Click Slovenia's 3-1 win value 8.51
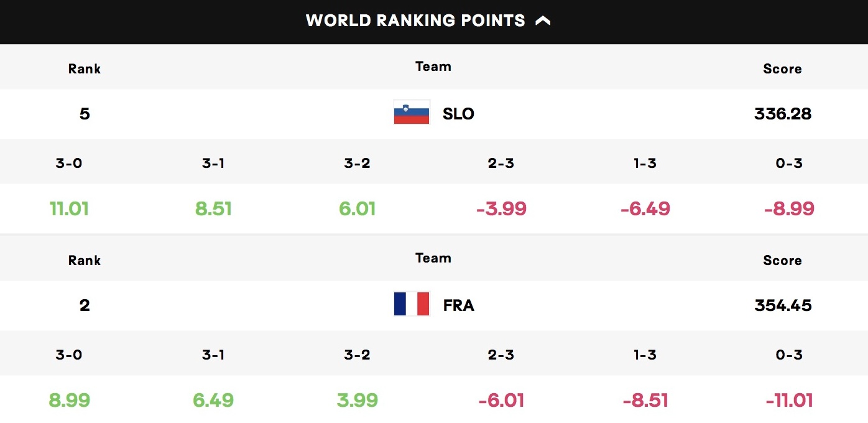868x423 pixels. click(x=213, y=208)
